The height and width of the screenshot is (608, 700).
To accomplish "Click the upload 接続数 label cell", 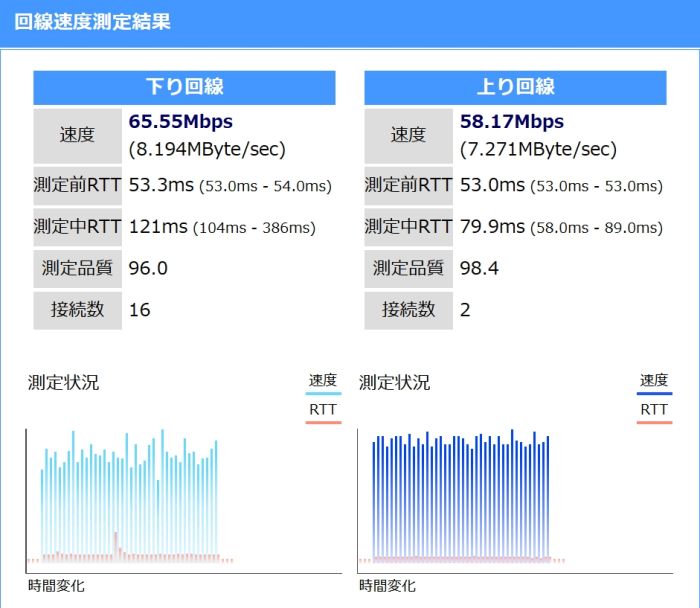I will click(x=408, y=310).
